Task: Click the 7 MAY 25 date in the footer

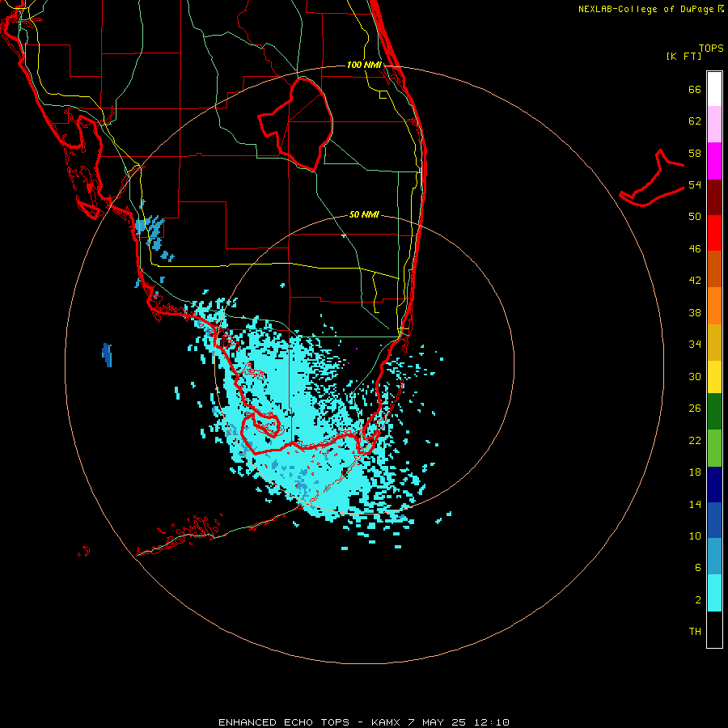Action: pyautogui.click(x=437, y=722)
